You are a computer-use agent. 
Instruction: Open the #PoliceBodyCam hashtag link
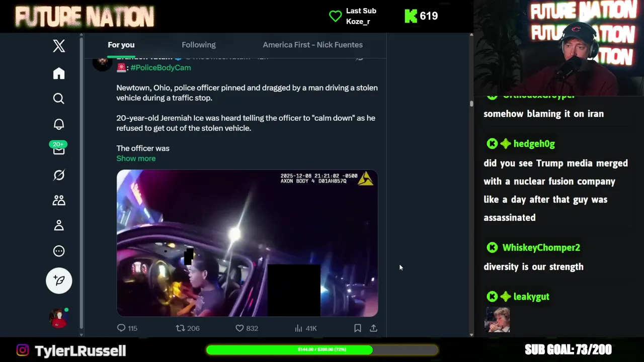(x=160, y=67)
